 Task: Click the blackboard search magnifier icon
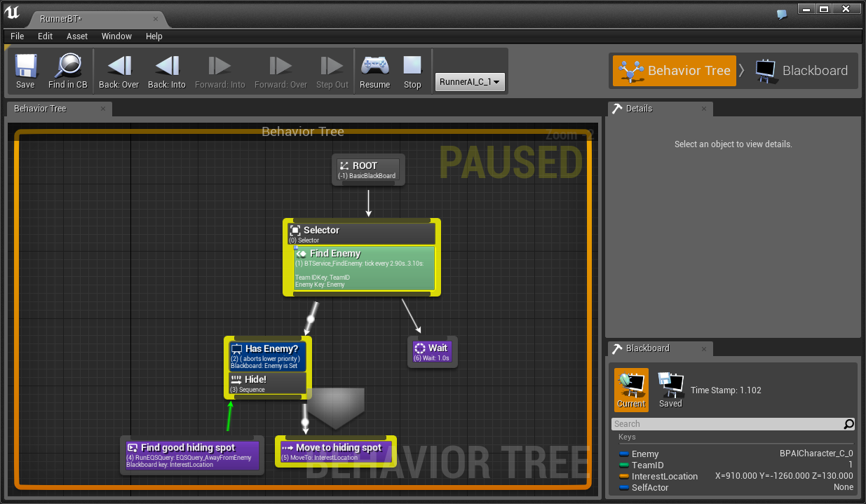(848, 424)
